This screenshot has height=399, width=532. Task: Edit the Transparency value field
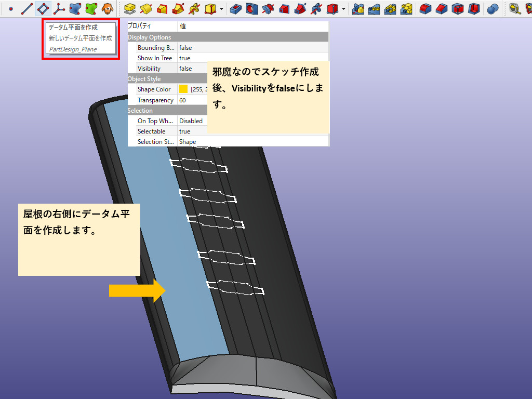click(192, 100)
